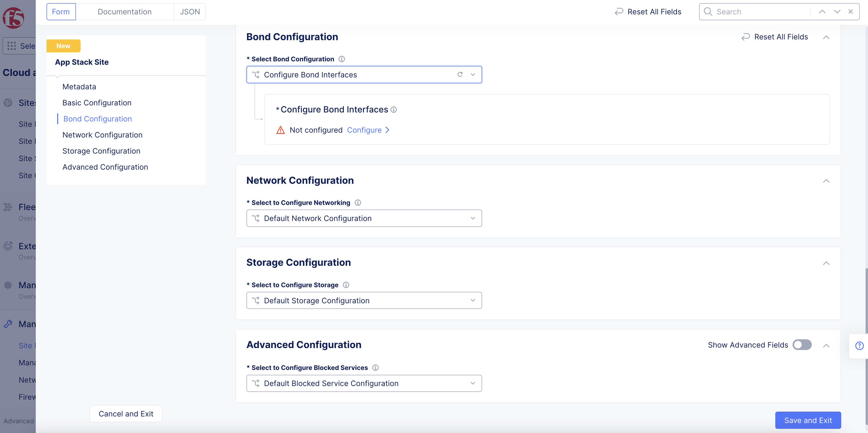The height and width of the screenshot is (433, 868).
Task: Go to previous search result arrow
Action: click(822, 12)
